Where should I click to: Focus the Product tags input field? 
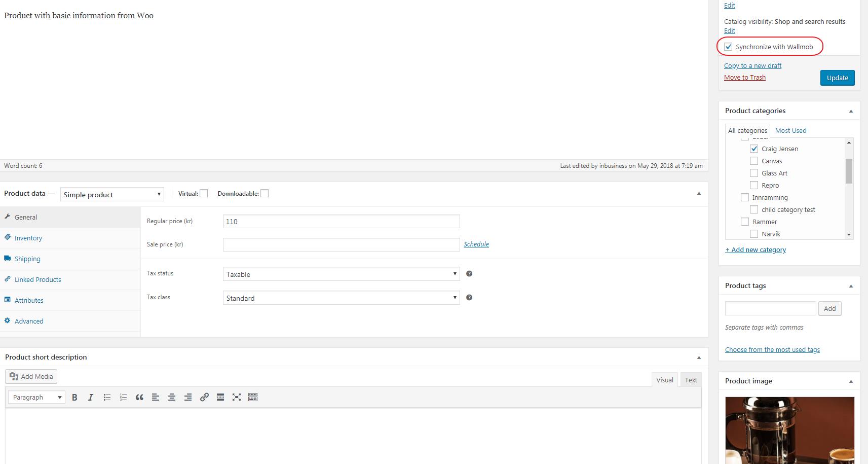770,308
